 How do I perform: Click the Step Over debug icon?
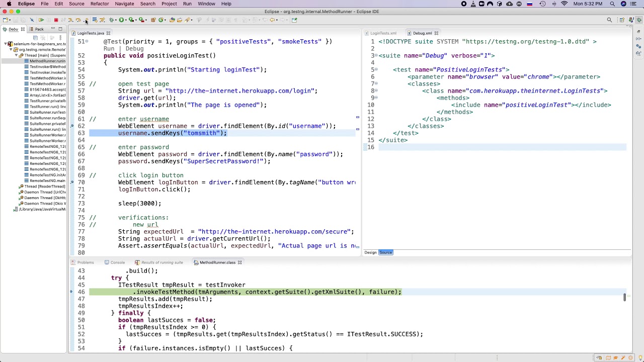pyautogui.click(x=78, y=20)
